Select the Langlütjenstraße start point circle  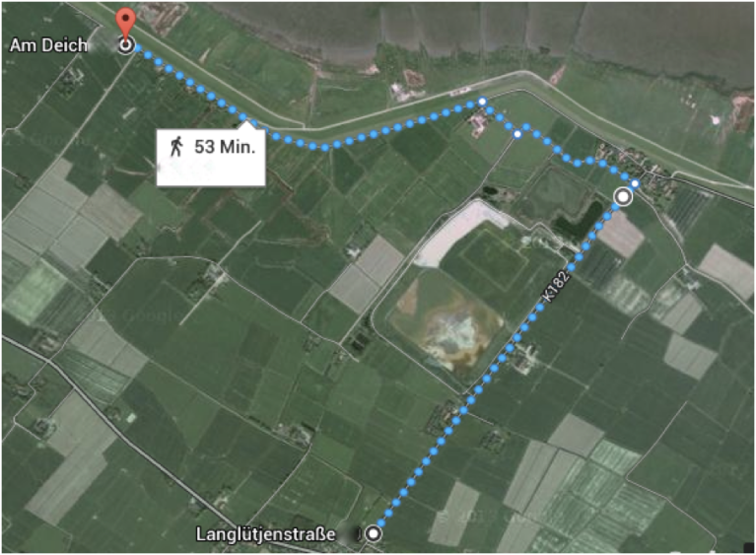374,533
